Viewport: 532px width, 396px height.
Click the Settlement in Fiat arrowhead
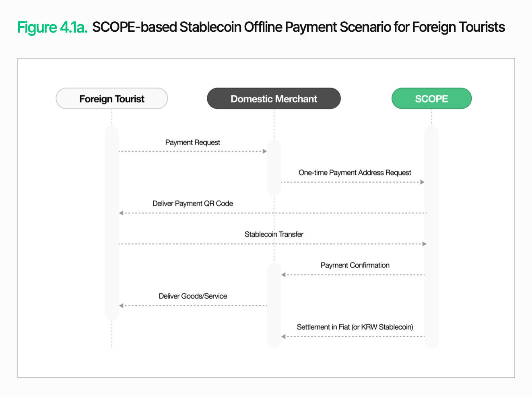pos(283,336)
